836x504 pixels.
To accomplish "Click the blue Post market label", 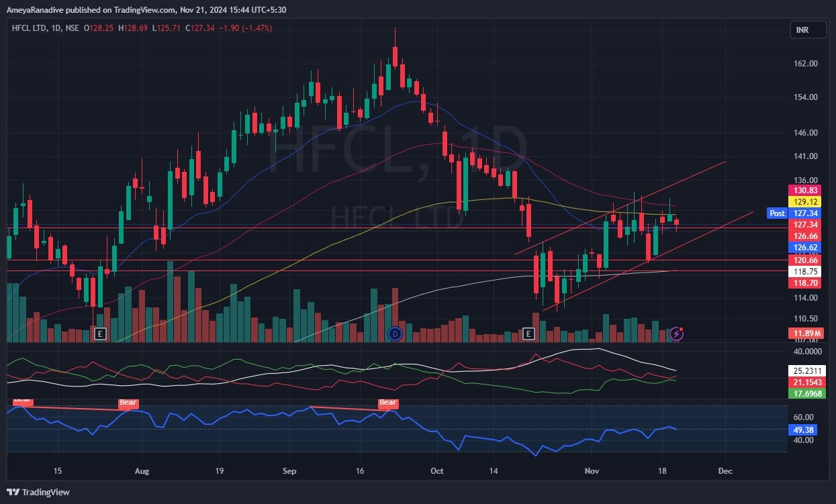I will click(777, 213).
